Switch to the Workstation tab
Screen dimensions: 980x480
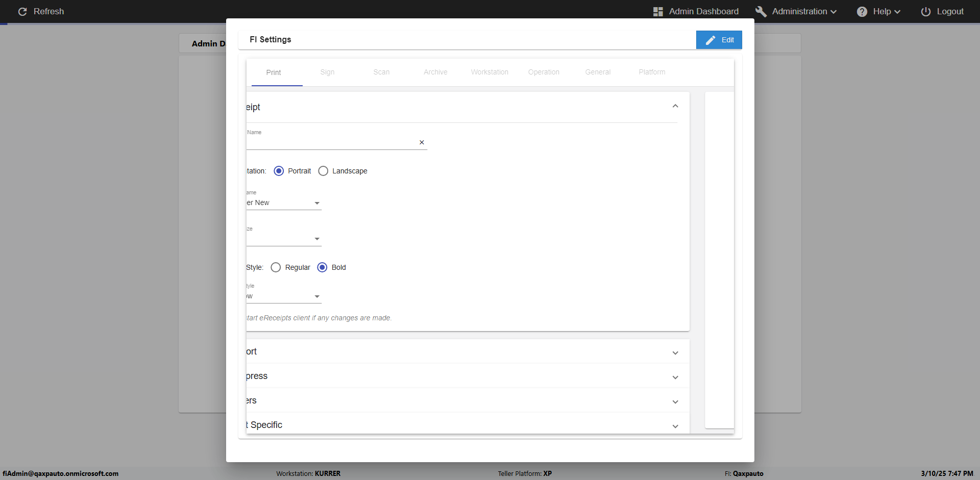click(x=489, y=72)
